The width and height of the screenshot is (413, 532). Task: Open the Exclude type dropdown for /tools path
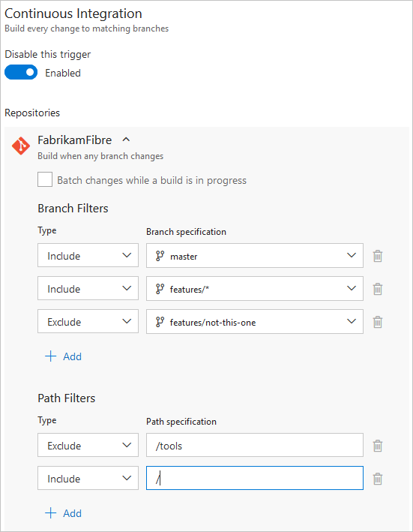click(88, 445)
